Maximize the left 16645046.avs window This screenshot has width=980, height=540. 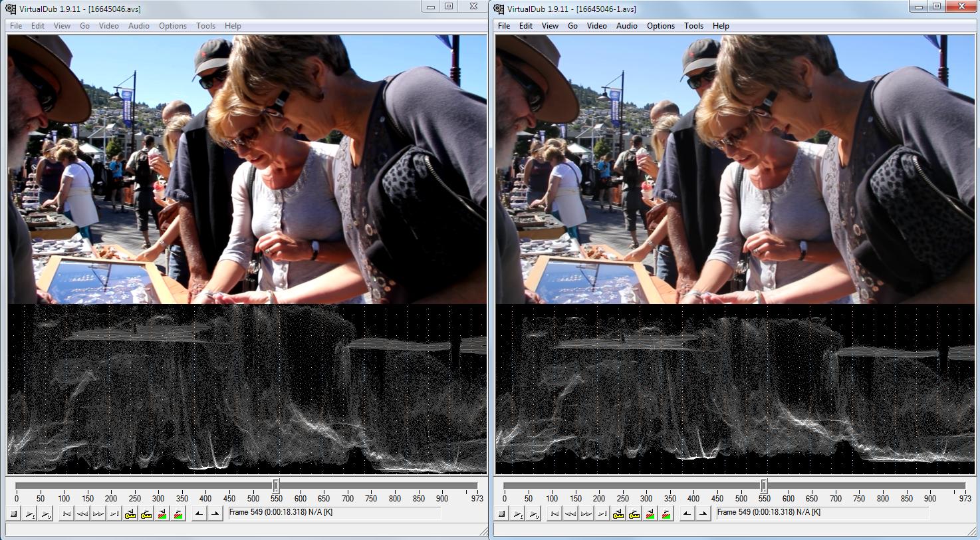point(449,7)
